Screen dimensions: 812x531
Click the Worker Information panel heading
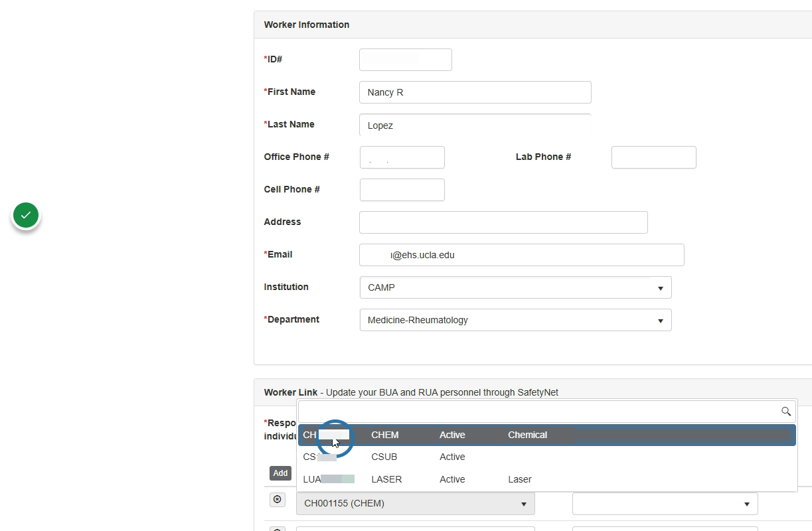307,25
